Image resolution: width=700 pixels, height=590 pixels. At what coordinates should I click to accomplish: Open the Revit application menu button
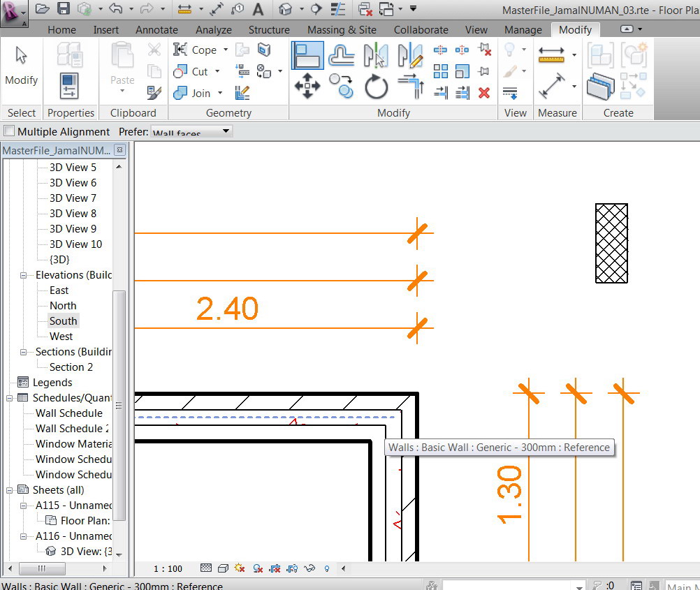click(13, 13)
